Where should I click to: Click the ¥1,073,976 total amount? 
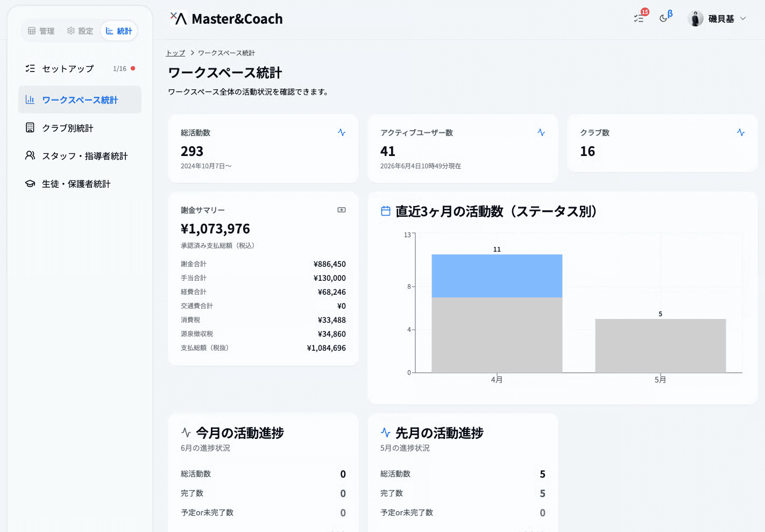tap(215, 229)
